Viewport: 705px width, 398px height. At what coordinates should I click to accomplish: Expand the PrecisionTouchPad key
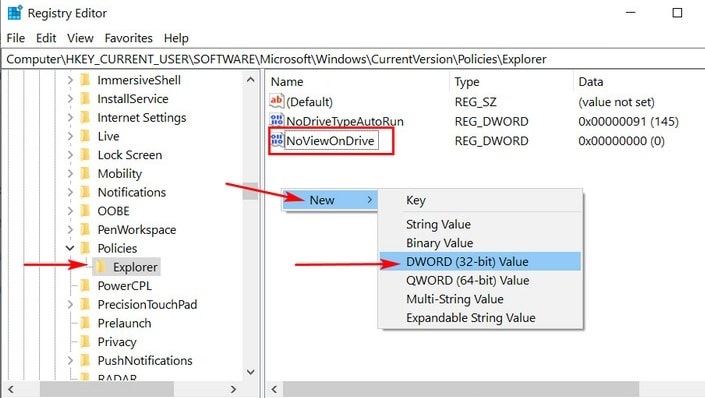70,304
